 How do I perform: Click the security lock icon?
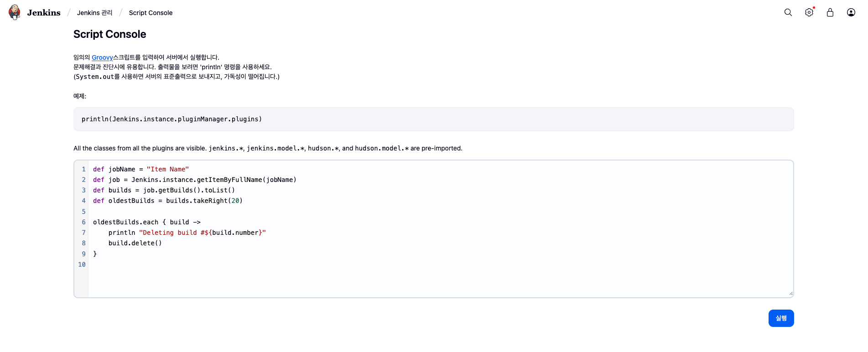[830, 12]
